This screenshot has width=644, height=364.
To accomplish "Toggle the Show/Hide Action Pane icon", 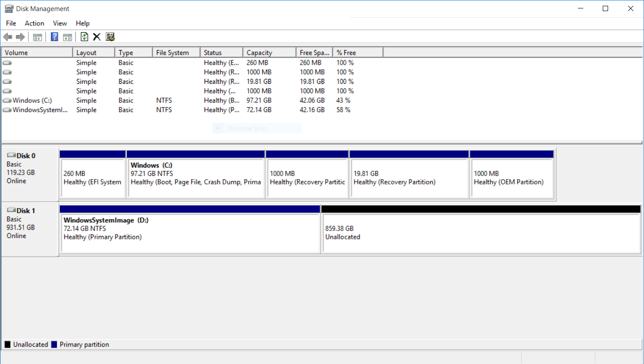I will [x=67, y=37].
